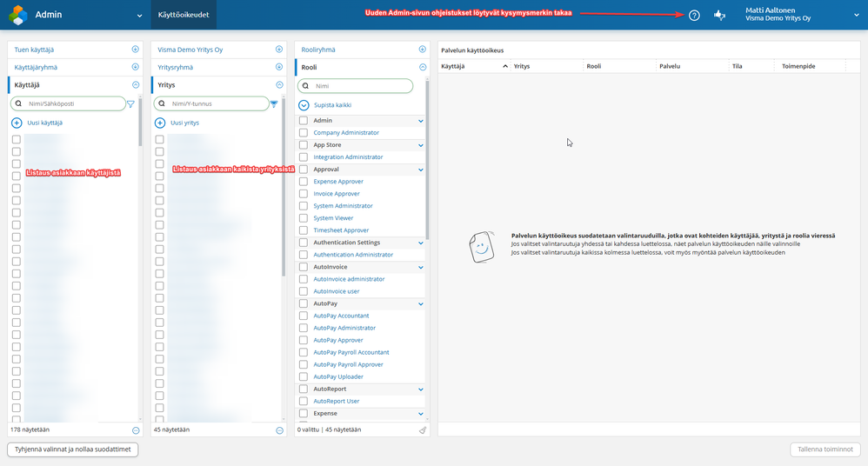Viewport: 868px width, 466px height.
Task: Collapse the App Store group chevron
Action: (x=421, y=145)
